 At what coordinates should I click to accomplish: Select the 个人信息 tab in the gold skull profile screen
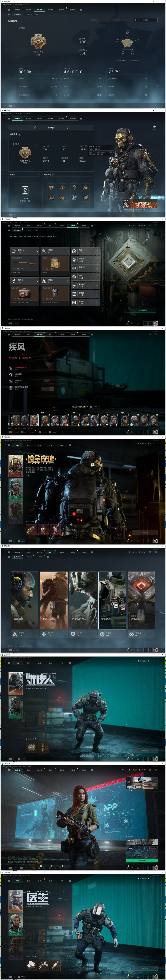click(x=17, y=119)
